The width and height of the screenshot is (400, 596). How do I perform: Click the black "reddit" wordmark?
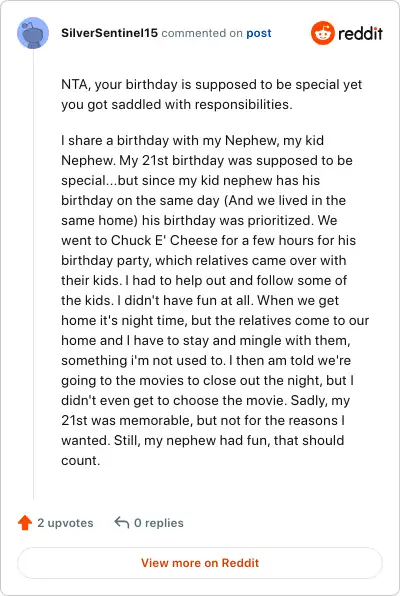coord(360,33)
